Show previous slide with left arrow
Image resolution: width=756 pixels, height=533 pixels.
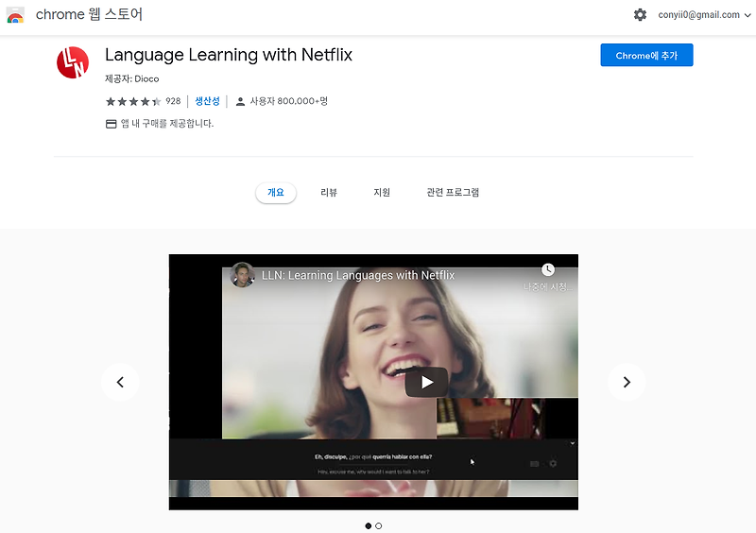[120, 382]
